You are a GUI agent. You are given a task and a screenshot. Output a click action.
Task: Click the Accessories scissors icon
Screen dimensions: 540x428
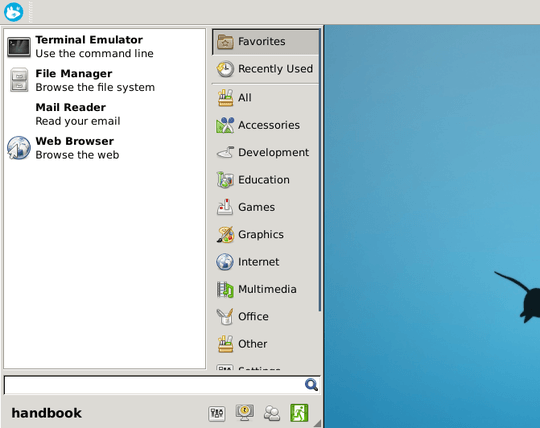[225, 125]
